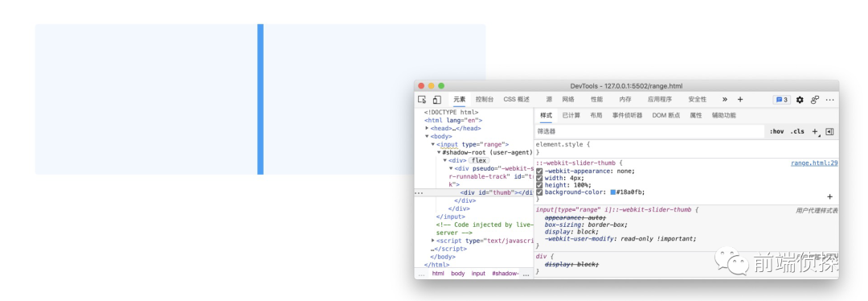Add a new tool tab with the plus icon
This screenshot has height=301, width=868.
pyautogui.click(x=740, y=100)
